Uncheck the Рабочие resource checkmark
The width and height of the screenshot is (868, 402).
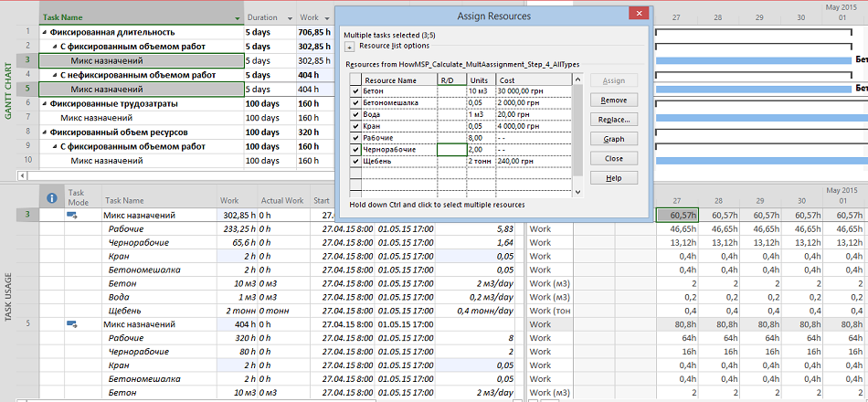click(x=355, y=137)
